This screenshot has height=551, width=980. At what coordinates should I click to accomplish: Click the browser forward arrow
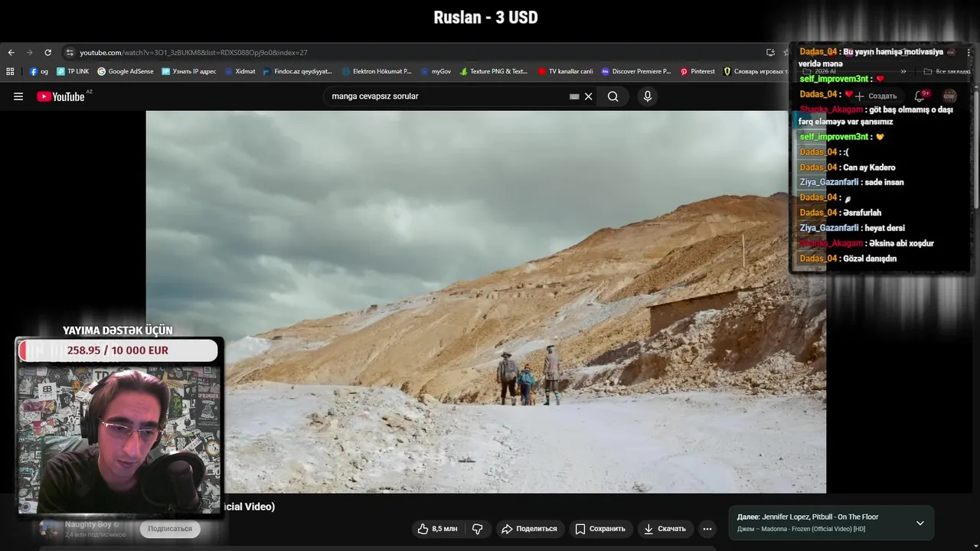pyautogui.click(x=29, y=53)
